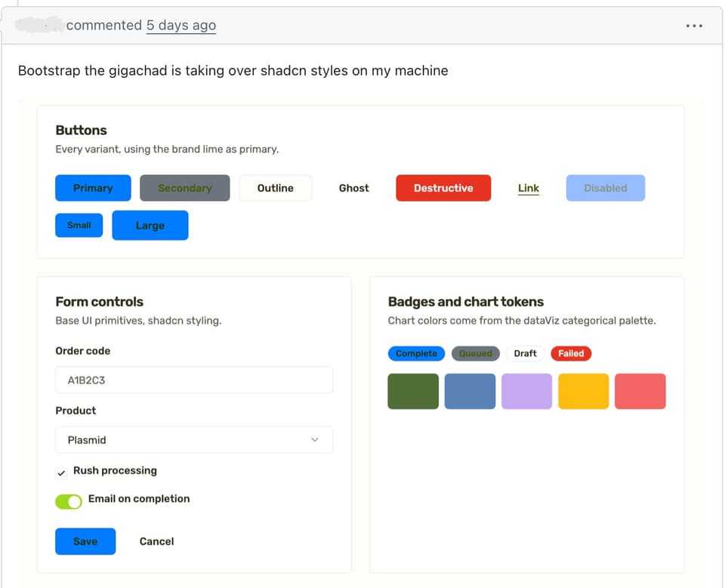Click Cancel next to Save
The image size is (725, 588).
pyautogui.click(x=157, y=541)
